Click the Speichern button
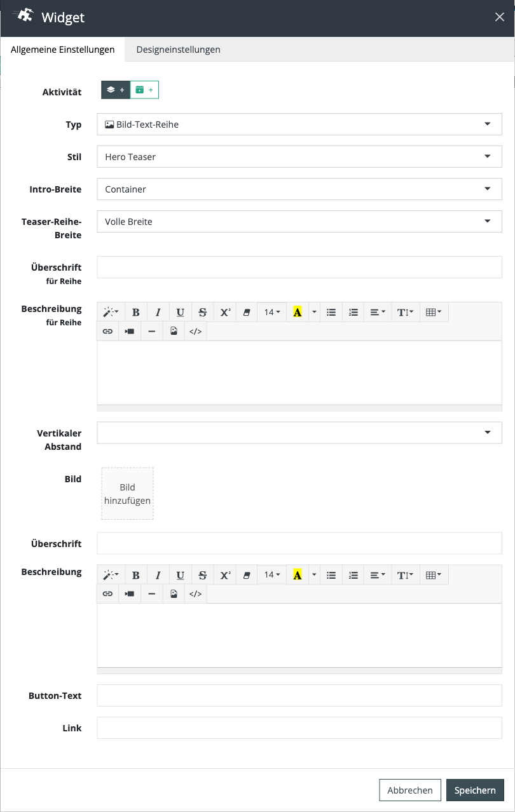Viewport: 515px width, 812px height. click(x=475, y=790)
